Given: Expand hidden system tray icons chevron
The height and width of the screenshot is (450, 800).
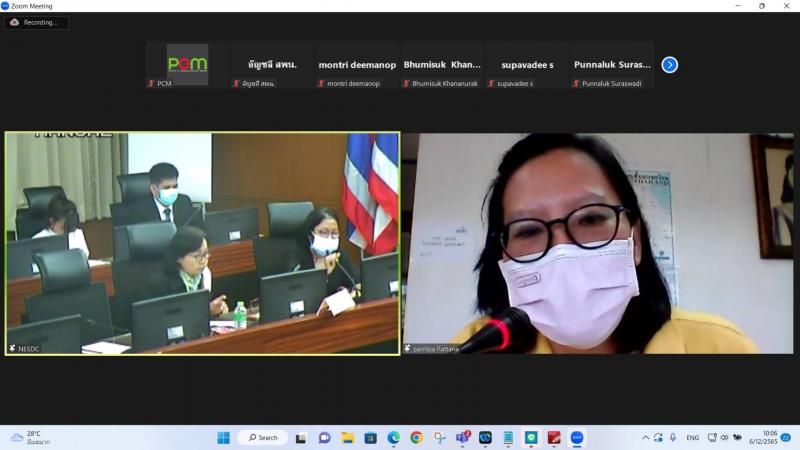Looking at the screenshot, I should (x=645, y=438).
